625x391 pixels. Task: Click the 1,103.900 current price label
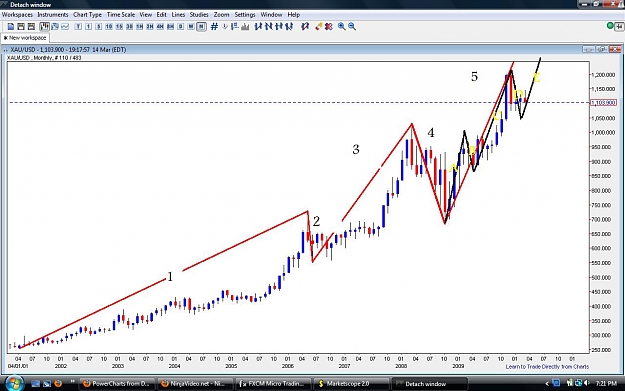pyautogui.click(x=603, y=103)
